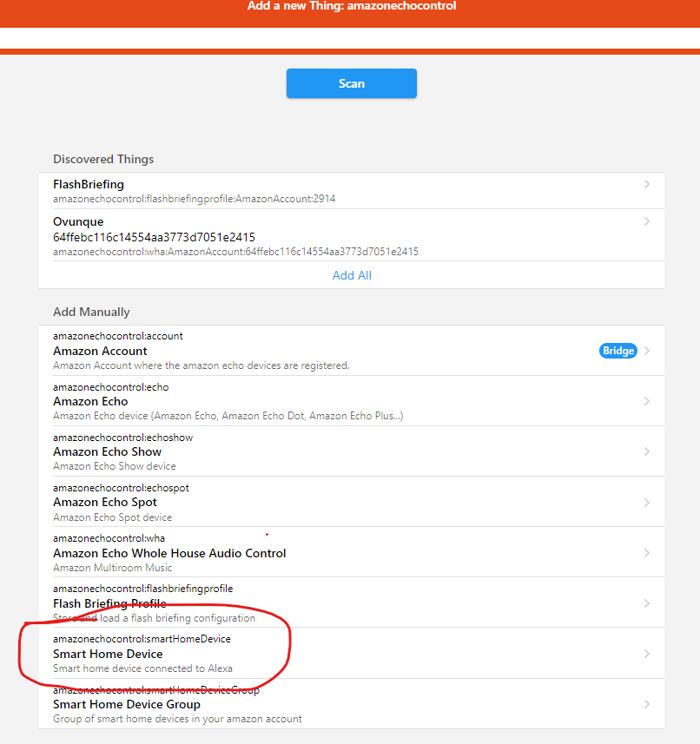700x744 pixels.
Task: Click the Amazon Echo Spot row chevron
Action: [x=646, y=502]
